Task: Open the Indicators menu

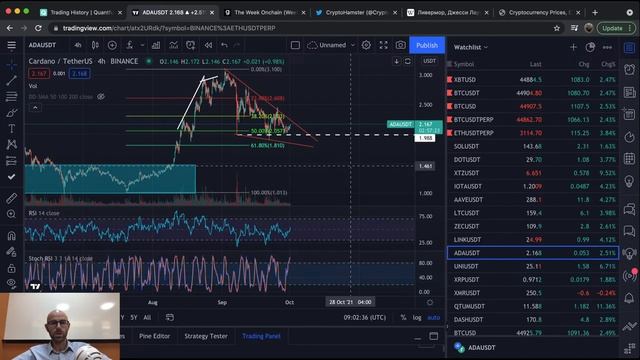Action: click(129, 45)
